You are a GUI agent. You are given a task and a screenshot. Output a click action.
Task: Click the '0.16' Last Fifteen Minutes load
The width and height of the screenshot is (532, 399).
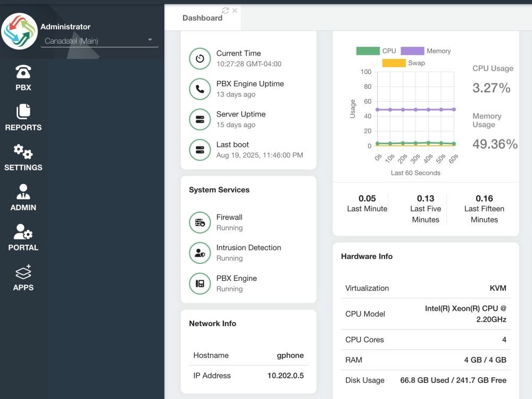tap(484, 198)
